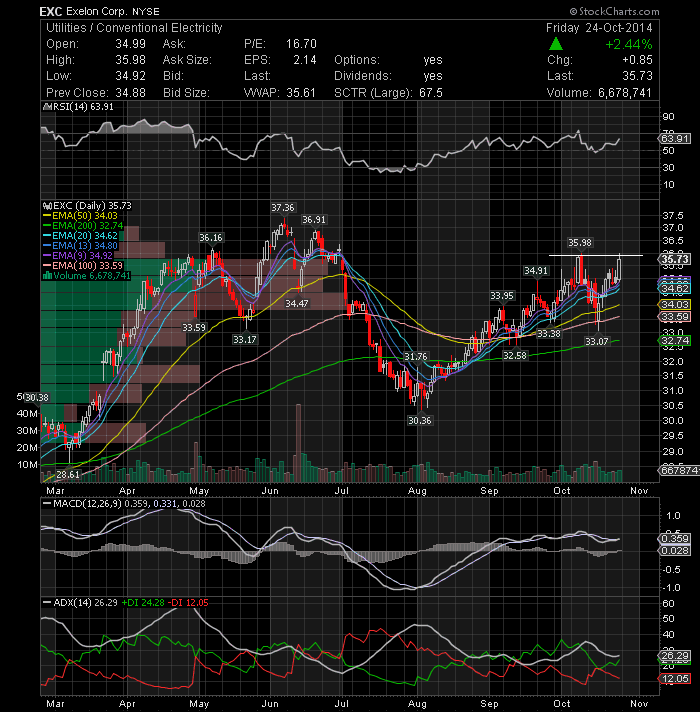The width and height of the screenshot is (700, 712).
Task: Click the 31.76 price label
Action: click(x=416, y=356)
